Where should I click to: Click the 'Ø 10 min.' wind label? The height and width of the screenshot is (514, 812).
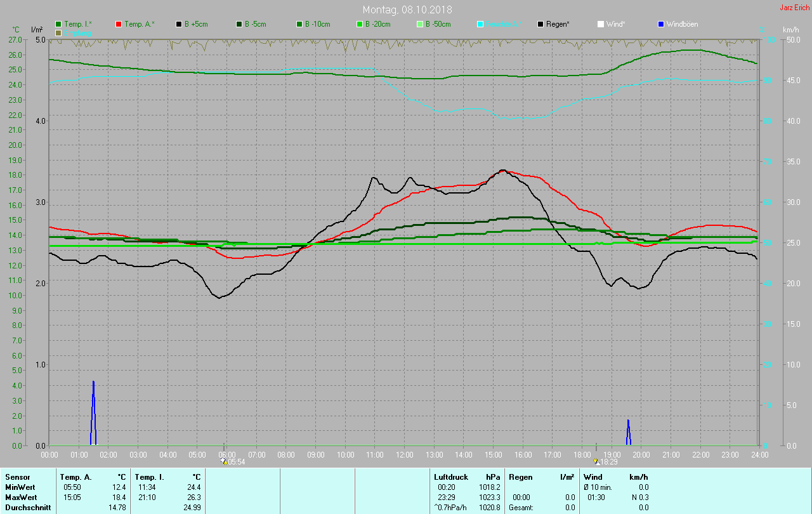pyautogui.click(x=598, y=487)
